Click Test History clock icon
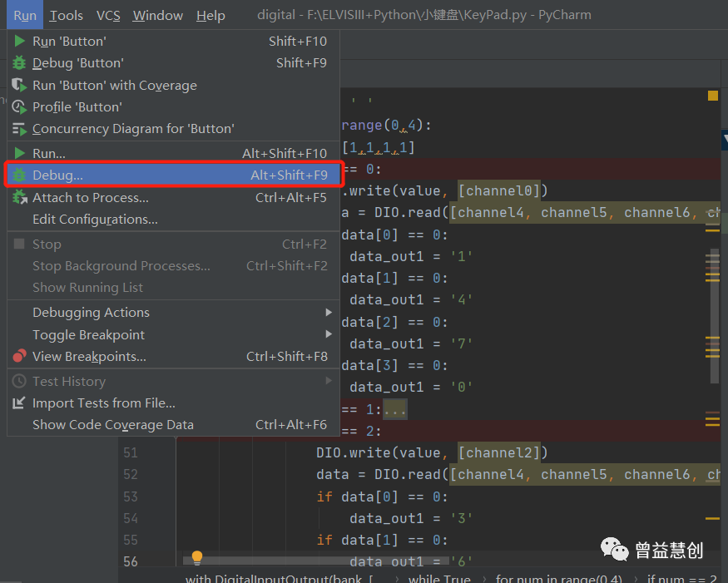The width and height of the screenshot is (728, 583). click(19, 381)
